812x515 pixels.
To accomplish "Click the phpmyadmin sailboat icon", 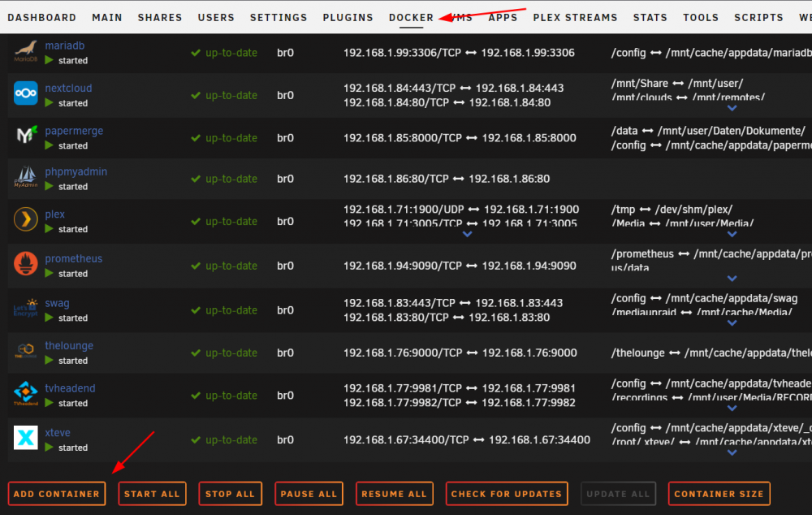I will pos(25,176).
